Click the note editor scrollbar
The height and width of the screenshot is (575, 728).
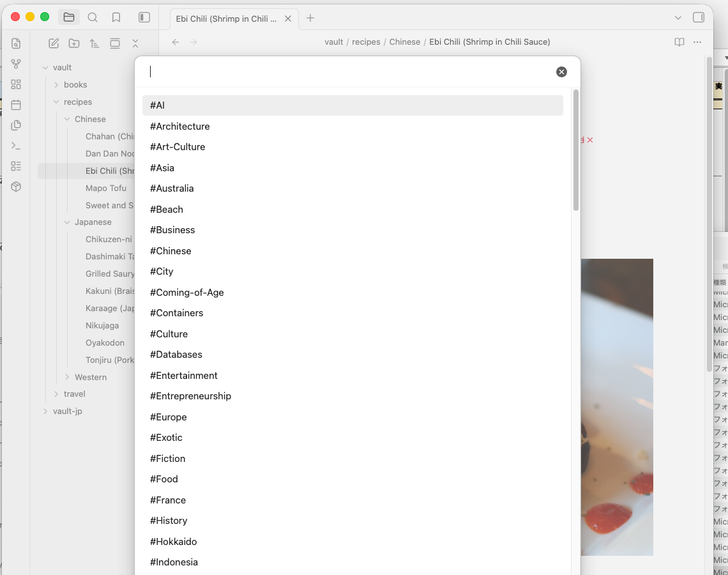(x=709, y=213)
